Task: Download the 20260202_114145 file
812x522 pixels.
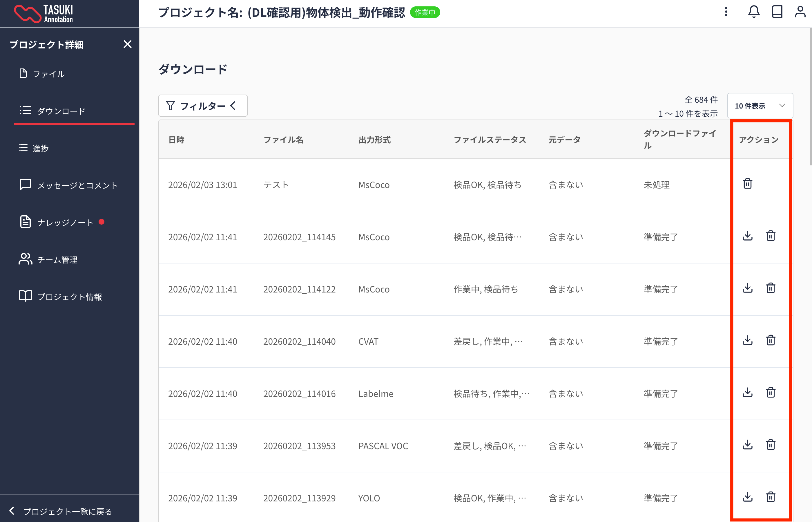Action: point(747,236)
